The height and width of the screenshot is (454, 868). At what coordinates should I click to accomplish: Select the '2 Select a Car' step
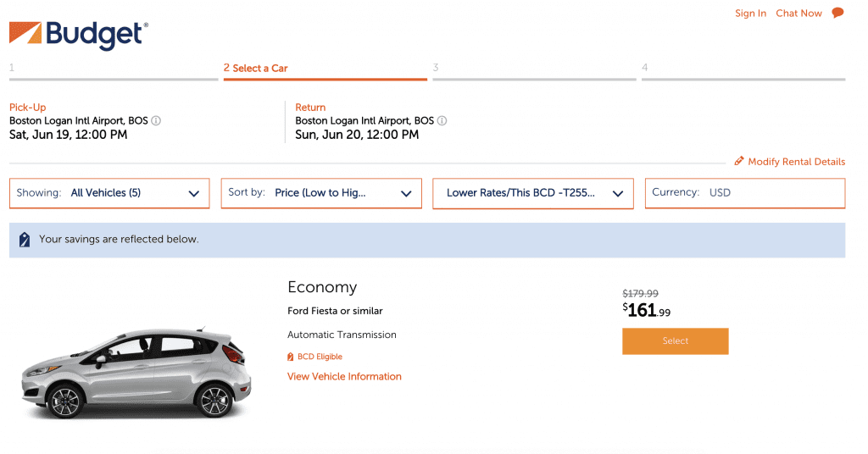pos(325,71)
